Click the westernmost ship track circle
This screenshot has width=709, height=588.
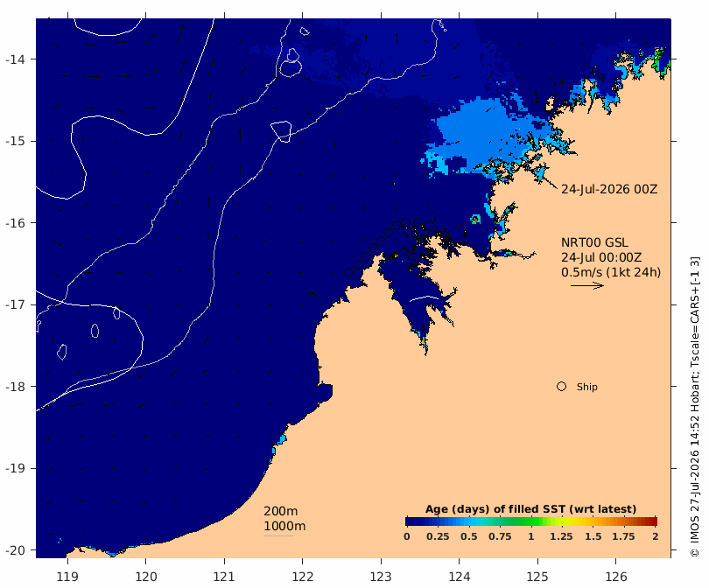348,272
